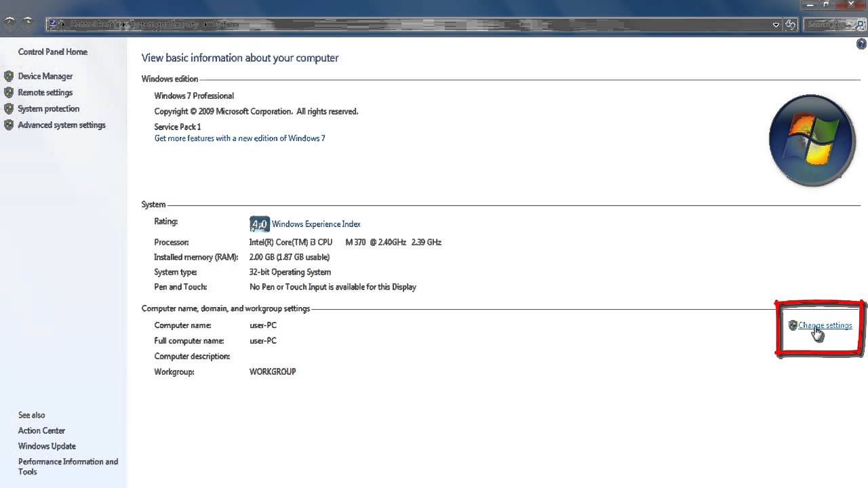
Task: Click the 2.00 GB installed memory value
Action: [x=290, y=257]
